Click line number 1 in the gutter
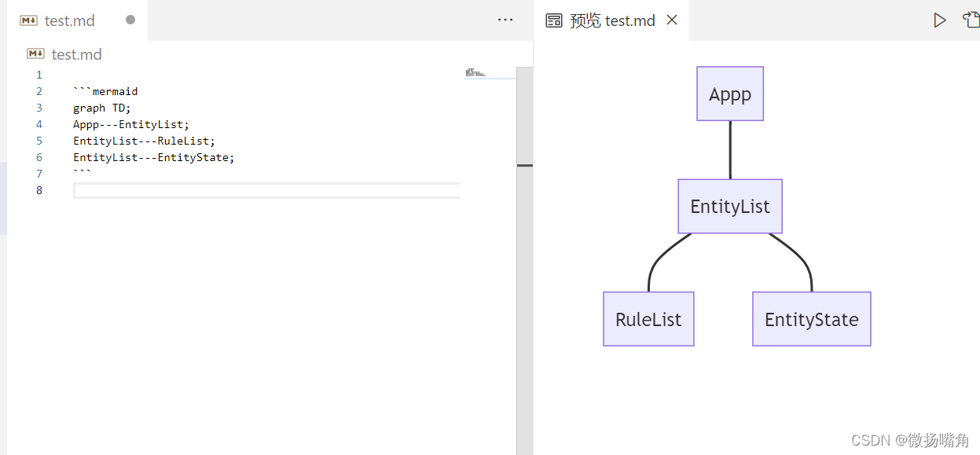This screenshot has height=455, width=980. point(39,75)
